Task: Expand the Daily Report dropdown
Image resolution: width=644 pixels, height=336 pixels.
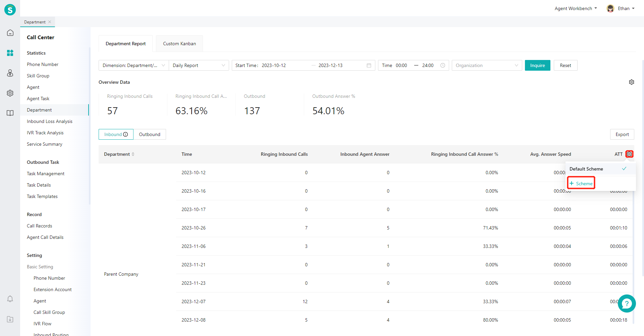Action: pyautogui.click(x=199, y=65)
